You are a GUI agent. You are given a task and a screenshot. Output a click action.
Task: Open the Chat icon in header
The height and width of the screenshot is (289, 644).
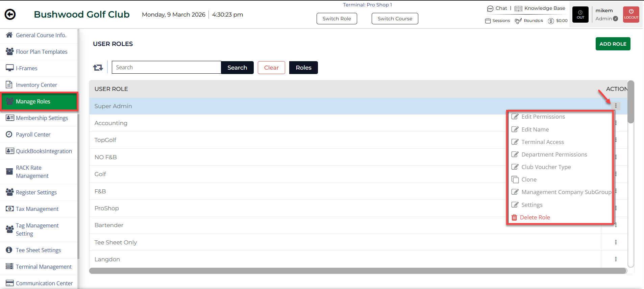490,8
